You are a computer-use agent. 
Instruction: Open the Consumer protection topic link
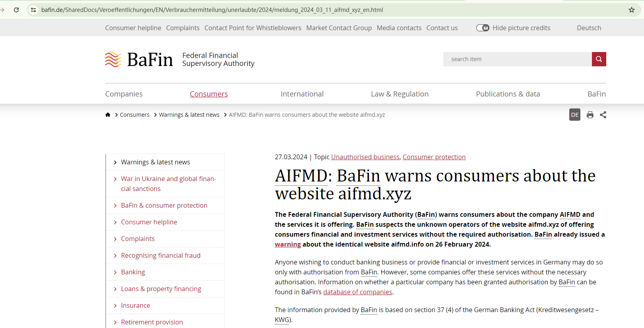(434, 157)
